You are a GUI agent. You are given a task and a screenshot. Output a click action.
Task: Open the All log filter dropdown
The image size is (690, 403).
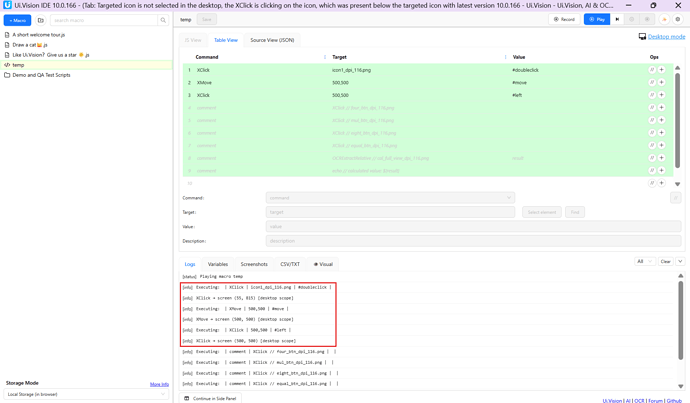[645, 261]
